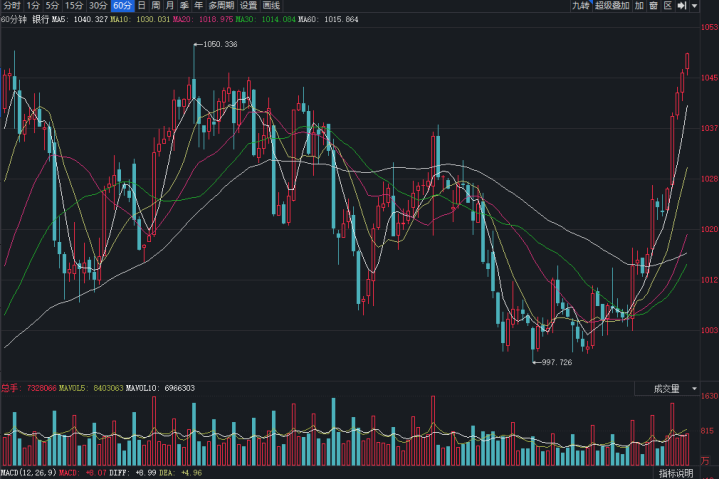Switch chart to 1分 period
Image resolution: width=719 pixels, height=479 pixels.
click(33, 6)
